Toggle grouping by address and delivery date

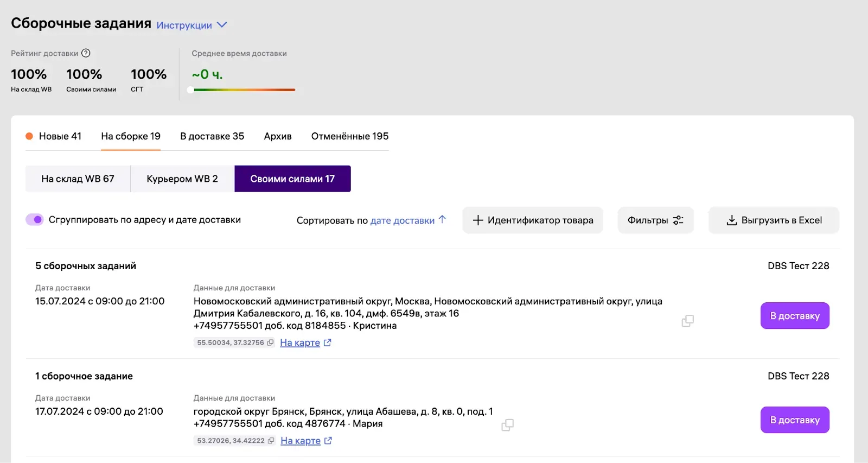[x=35, y=220]
